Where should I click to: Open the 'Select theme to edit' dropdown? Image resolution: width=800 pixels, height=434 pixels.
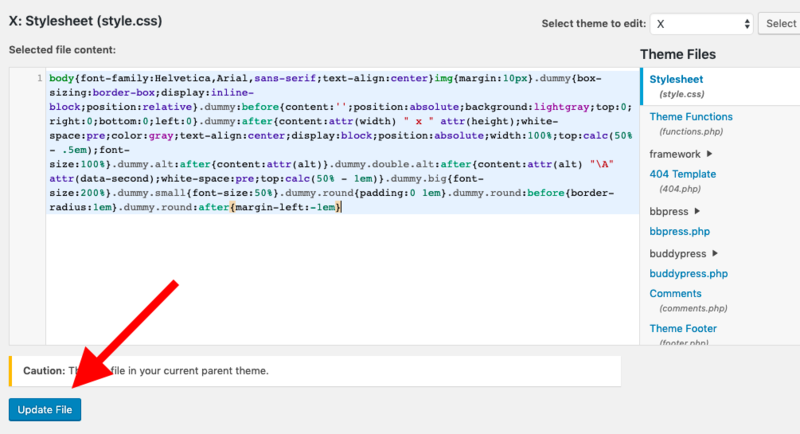point(701,23)
